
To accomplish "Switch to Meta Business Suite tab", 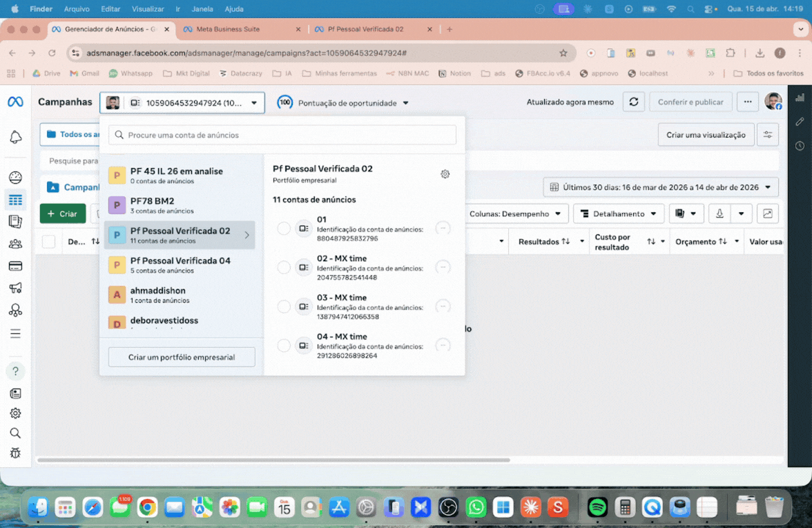I will [242, 30].
